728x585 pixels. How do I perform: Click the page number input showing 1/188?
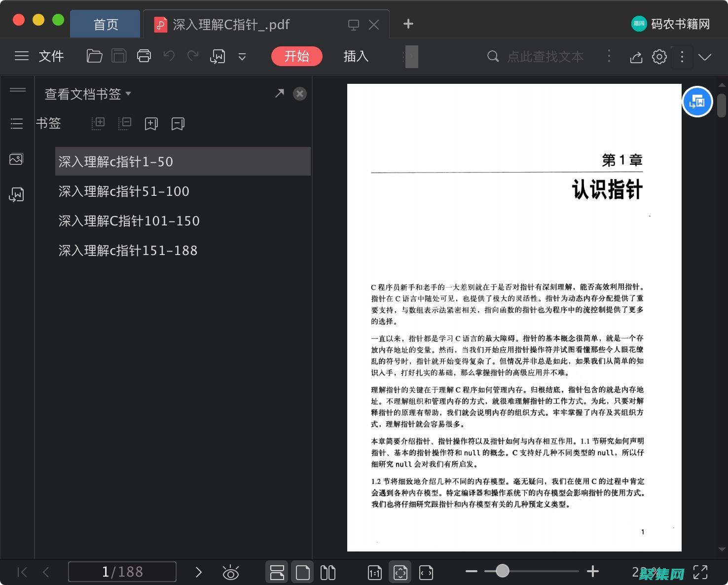[x=122, y=572]
